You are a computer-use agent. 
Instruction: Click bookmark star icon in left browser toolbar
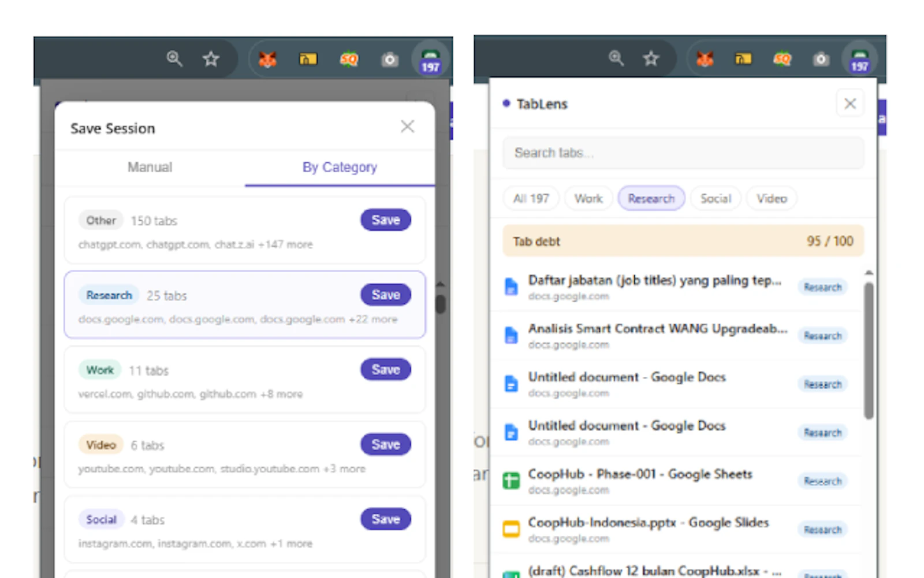tap(211, 58)
